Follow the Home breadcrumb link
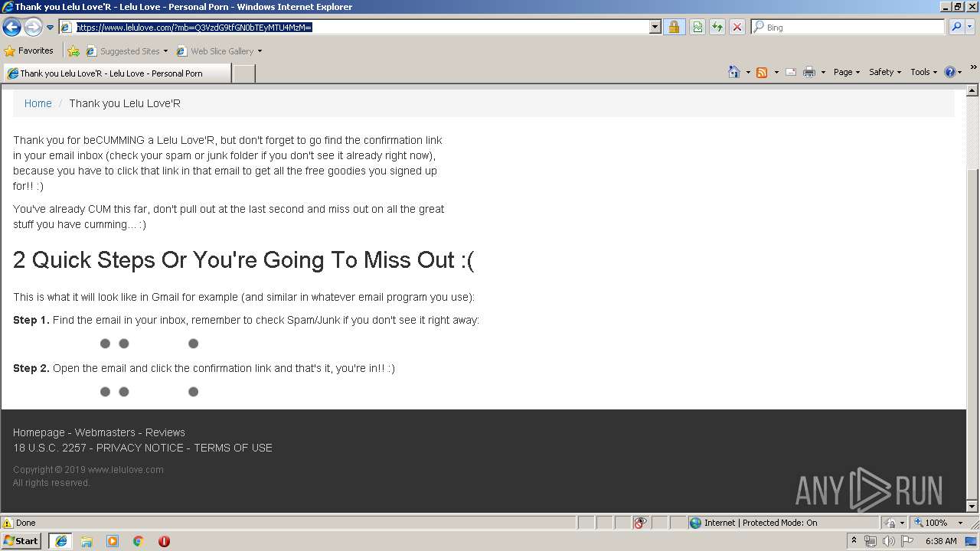This screenshot has height=551, width=980. tap(38, 103)
